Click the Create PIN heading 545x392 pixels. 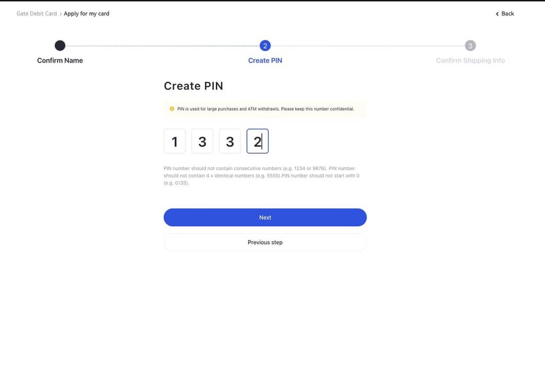coord(193,86)
